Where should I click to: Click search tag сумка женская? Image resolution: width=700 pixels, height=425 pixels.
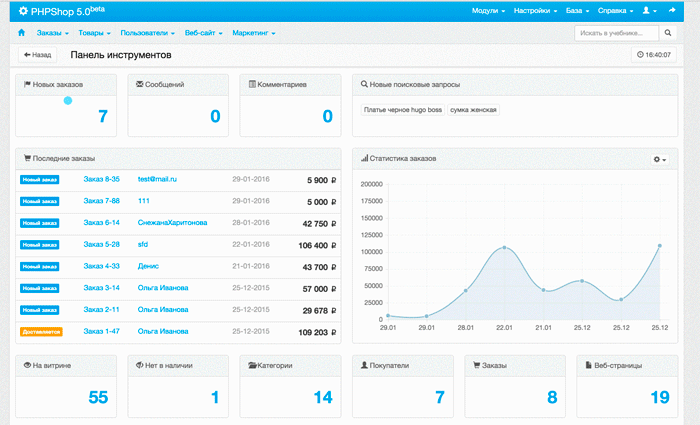[473, 110]
